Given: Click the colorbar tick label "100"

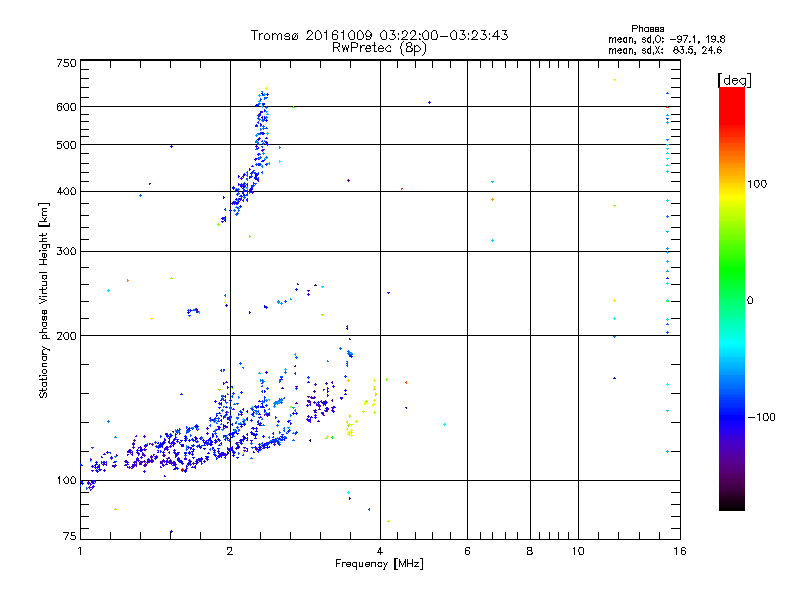Looking at the screenshot, I should [757, 184].
